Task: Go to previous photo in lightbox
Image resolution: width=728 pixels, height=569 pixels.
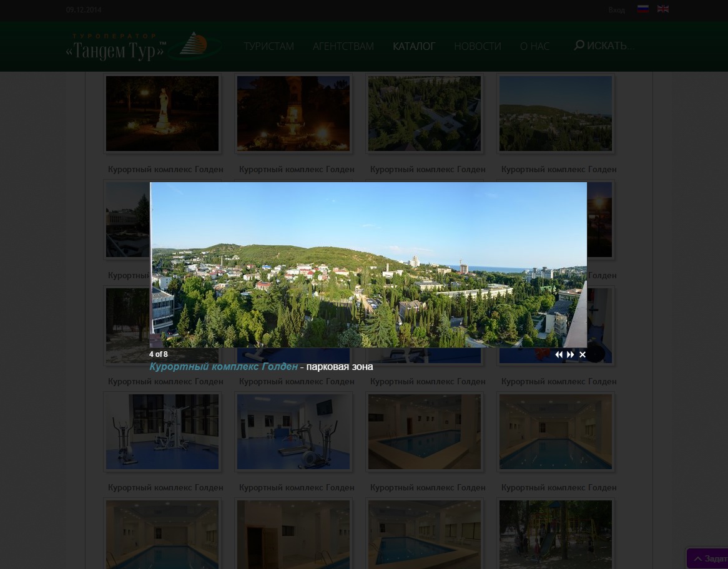Action: coord(559,354)
